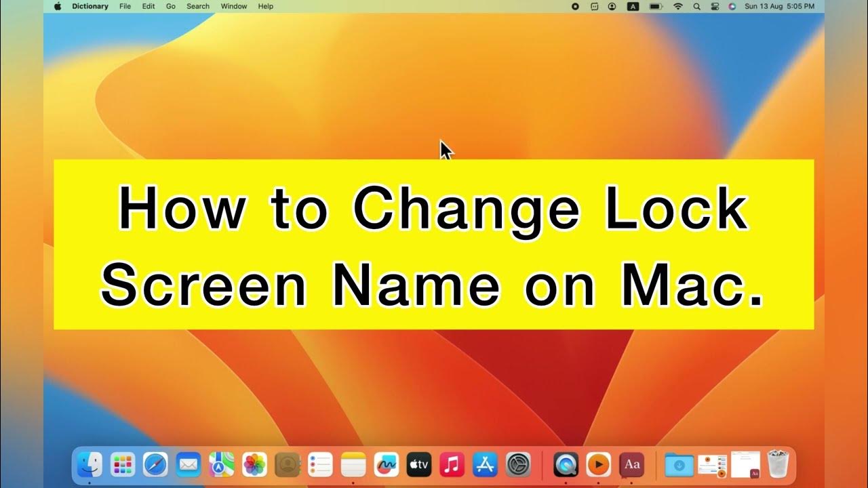This screenshot has height=488, width=868.
Task: Click the date and time clock
Action: pos(781,6)
